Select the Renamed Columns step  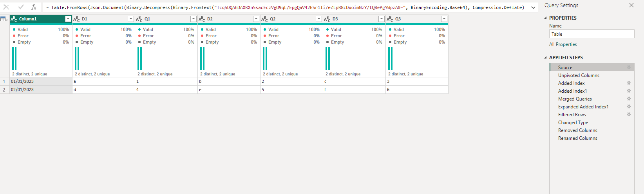(x=592, y=138)
